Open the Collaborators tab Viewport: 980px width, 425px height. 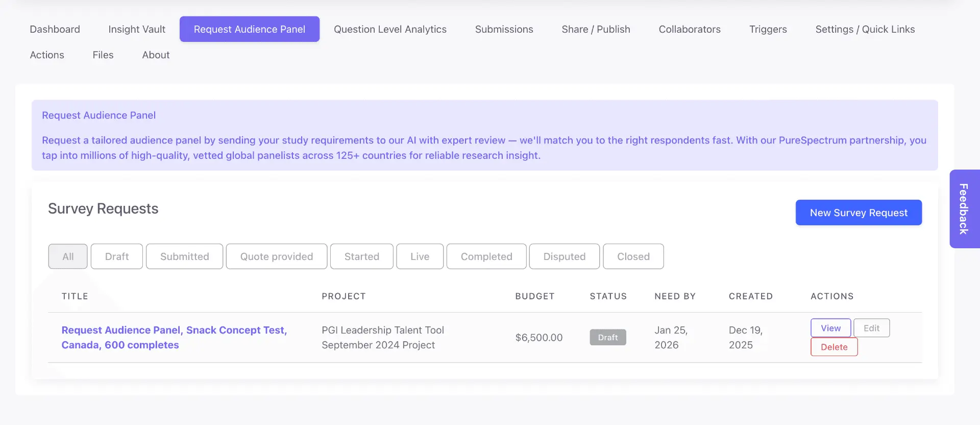(x=690, y=29)
